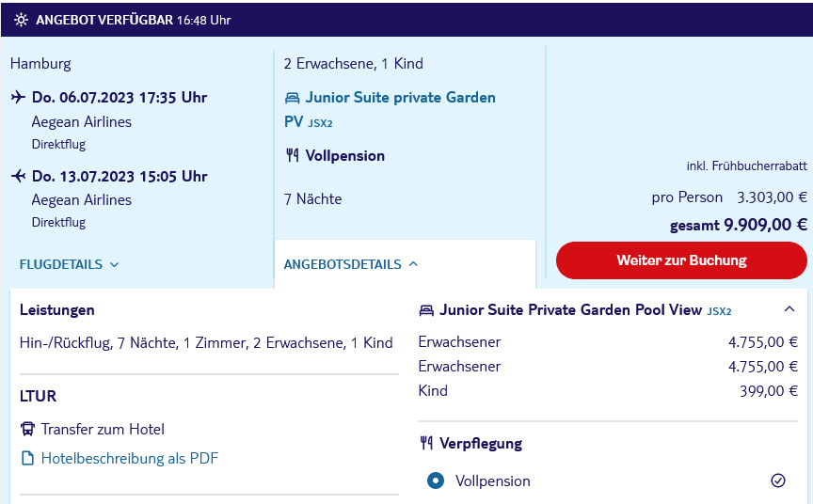Click the bus icon for Transfer zum Hotel

(x=27, y=429)
